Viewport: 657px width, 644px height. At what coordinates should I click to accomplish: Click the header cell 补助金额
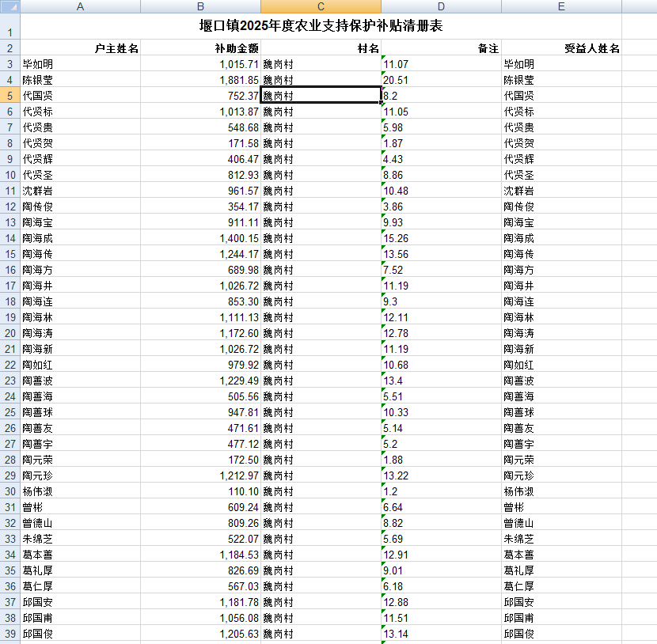point(200,47)
